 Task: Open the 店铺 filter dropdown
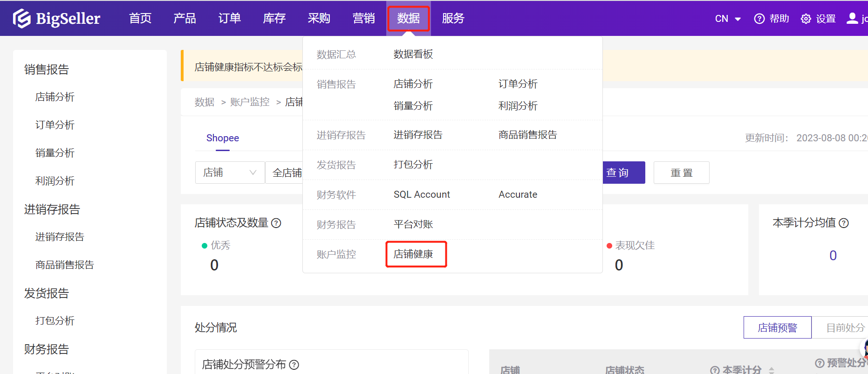[230, 173]
